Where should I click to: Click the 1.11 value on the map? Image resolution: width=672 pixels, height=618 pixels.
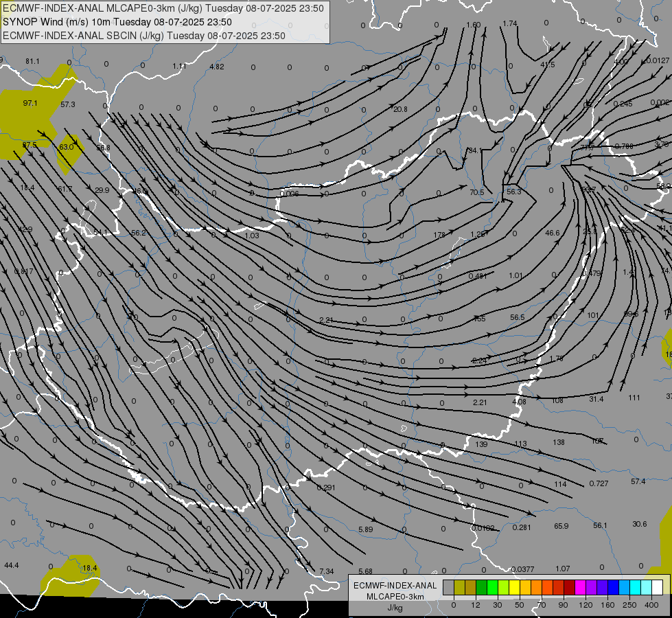(180, 66)
